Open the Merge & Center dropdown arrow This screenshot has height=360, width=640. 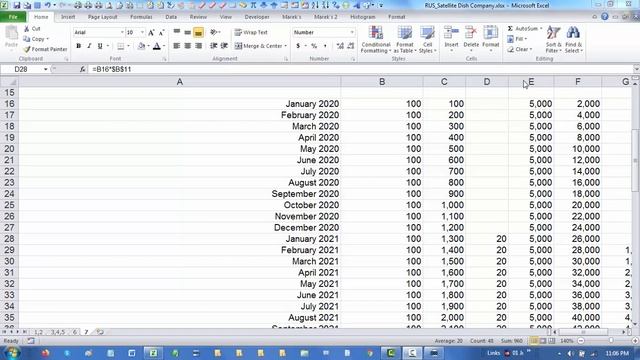[286, 46]
